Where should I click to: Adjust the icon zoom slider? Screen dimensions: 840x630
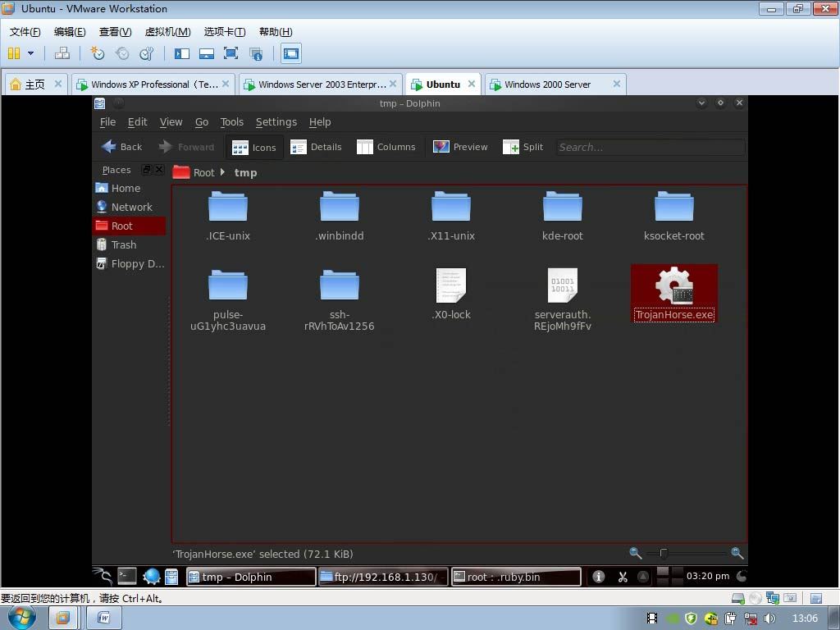[664, 554]
